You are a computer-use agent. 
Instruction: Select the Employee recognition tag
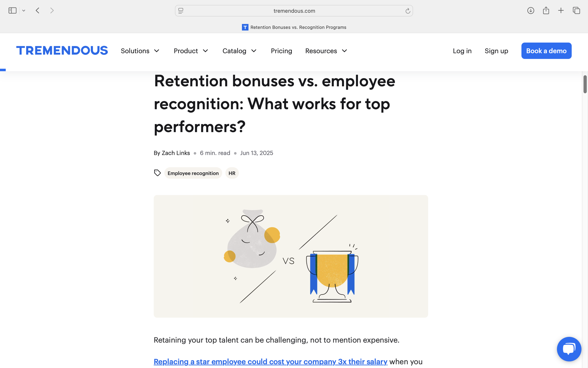pos(193,173)
